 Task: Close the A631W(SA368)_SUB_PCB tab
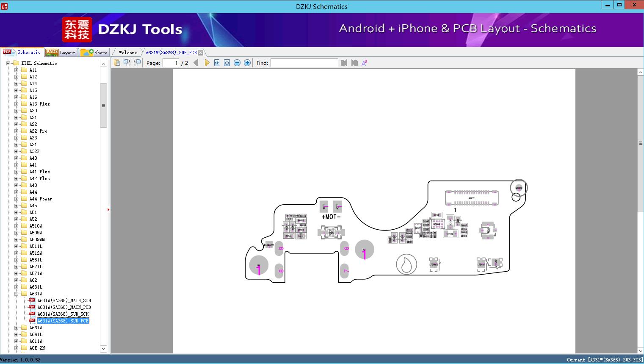click(201, 53)
